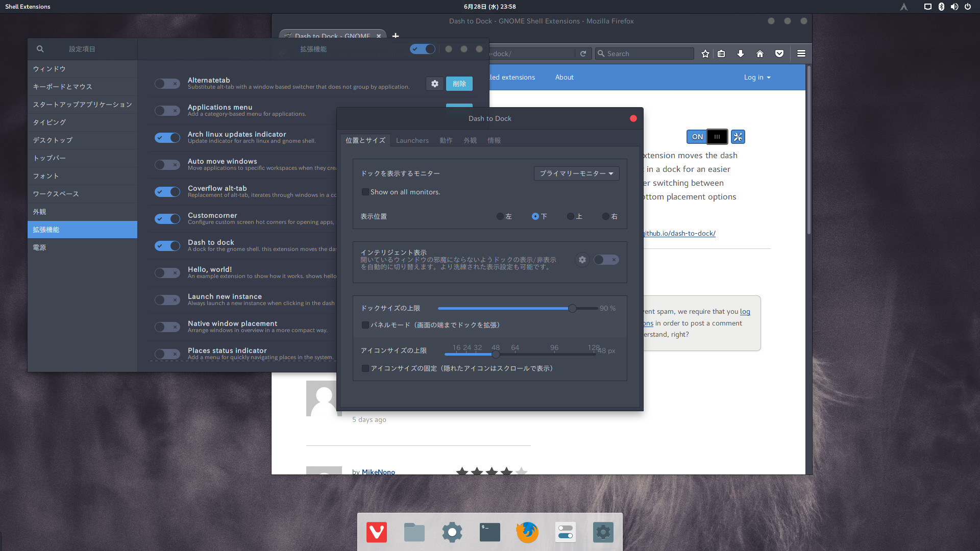Open the Files folder icon in dock

tap(414, 532)
